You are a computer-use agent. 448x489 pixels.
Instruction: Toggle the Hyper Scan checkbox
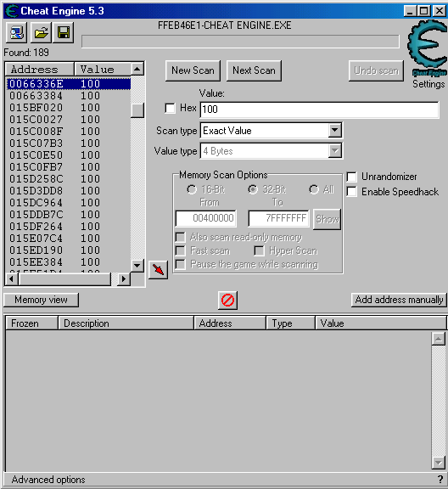tap(259, 250)
